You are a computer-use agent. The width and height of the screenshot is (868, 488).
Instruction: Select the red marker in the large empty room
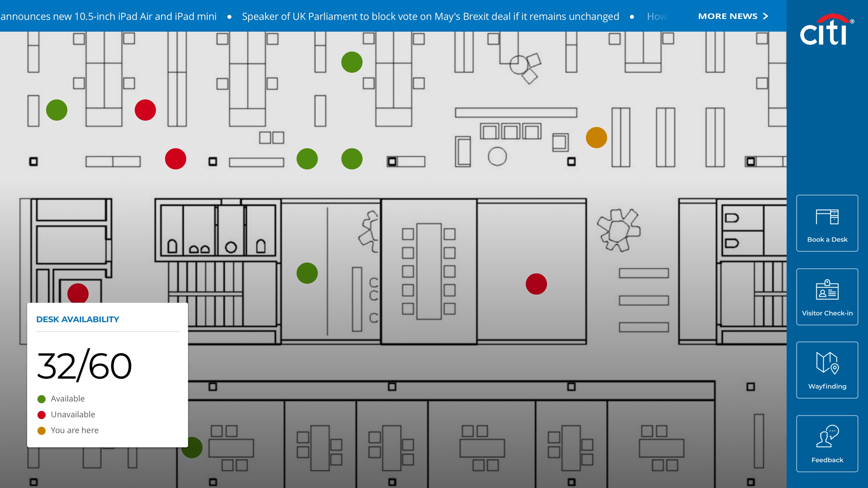point(536,284)
